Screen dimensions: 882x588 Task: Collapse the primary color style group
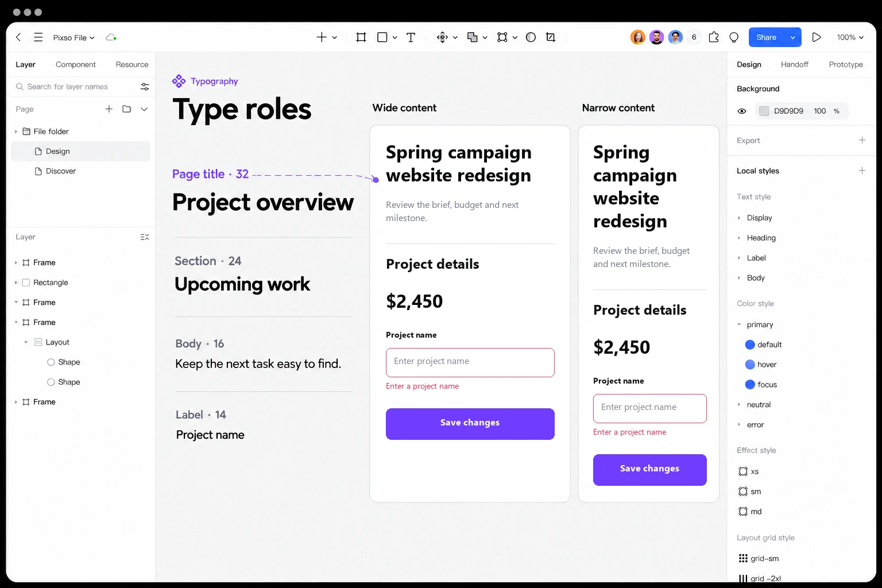(x=739, y=325)
